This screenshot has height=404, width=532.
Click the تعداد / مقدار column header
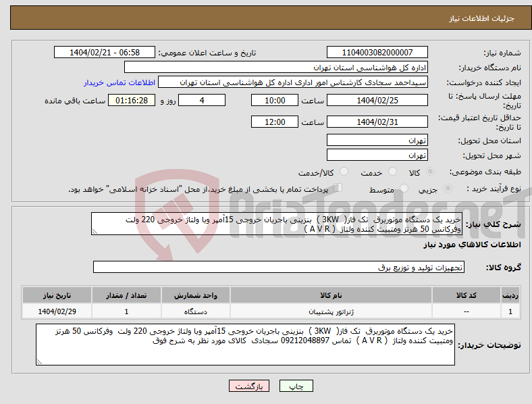(x=126, y=295)
